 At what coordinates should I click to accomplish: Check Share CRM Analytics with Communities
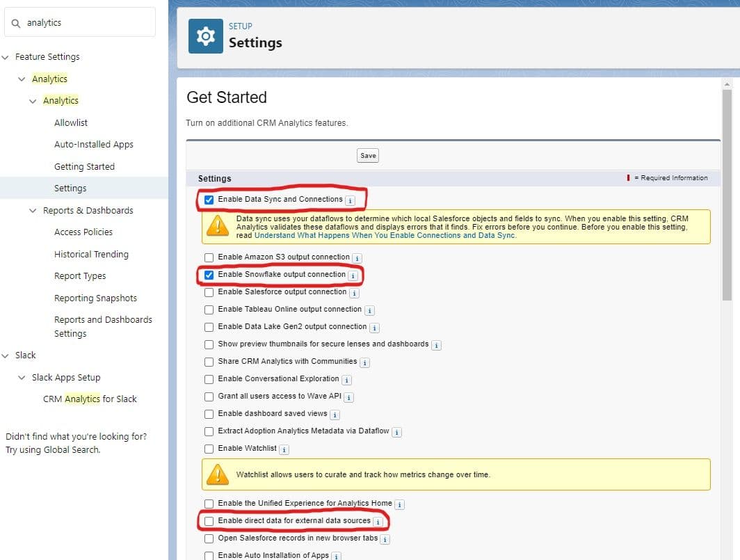pyautogui.click(x=209, y=362)
